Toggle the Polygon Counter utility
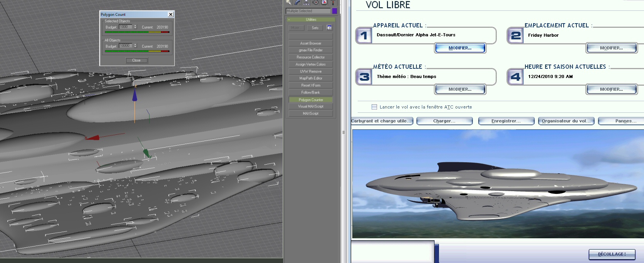Viewport: 644px width, 263px height. 311,100
